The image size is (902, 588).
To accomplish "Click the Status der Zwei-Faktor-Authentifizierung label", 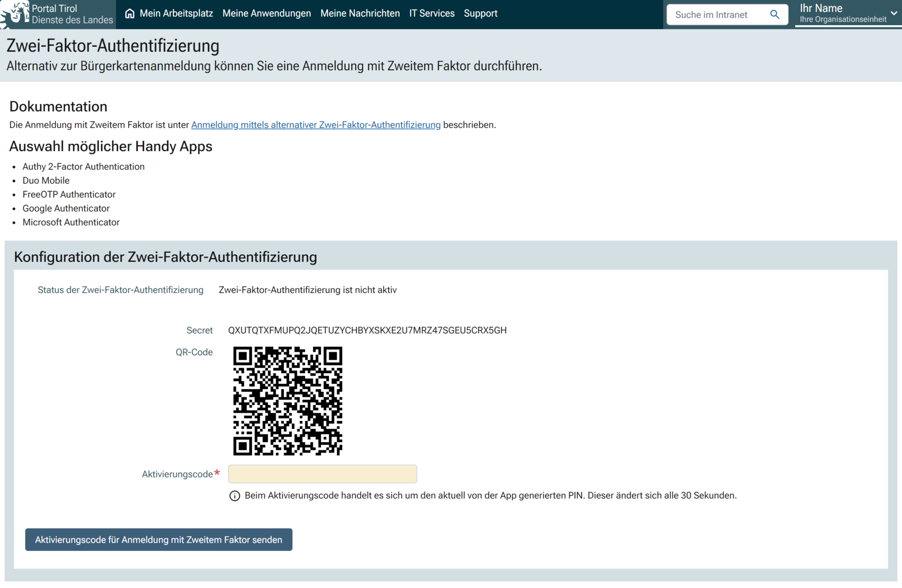I will 120,290.
